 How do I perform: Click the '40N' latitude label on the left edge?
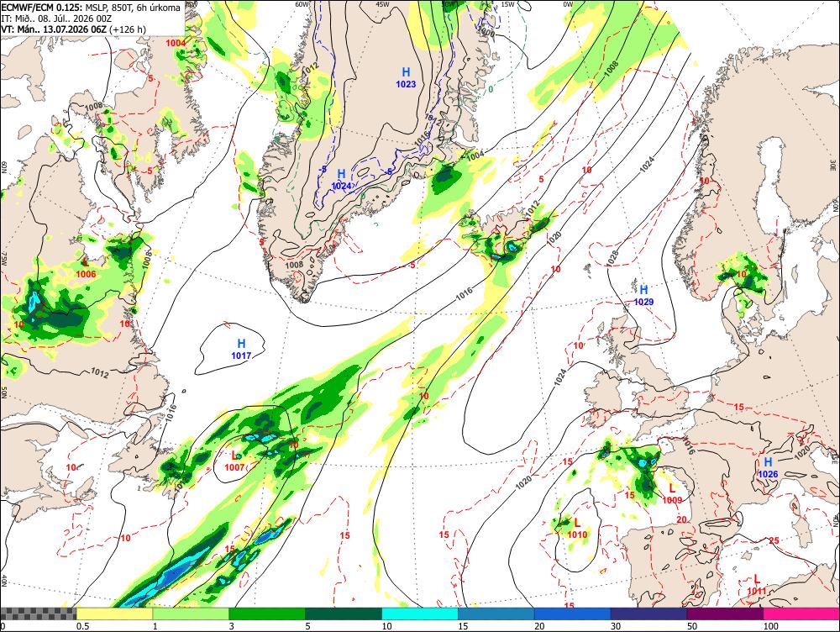[4, 581]
